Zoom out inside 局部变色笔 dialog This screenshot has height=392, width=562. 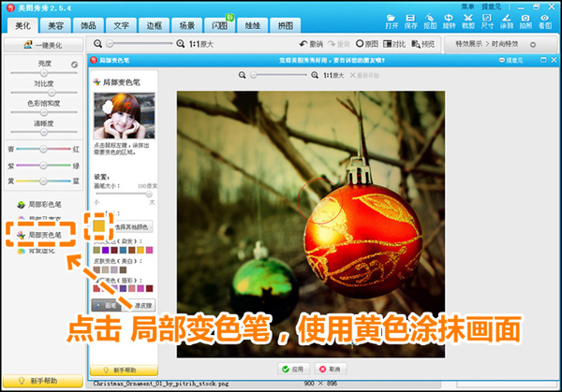pyautogui.click(x=243, y=75)
